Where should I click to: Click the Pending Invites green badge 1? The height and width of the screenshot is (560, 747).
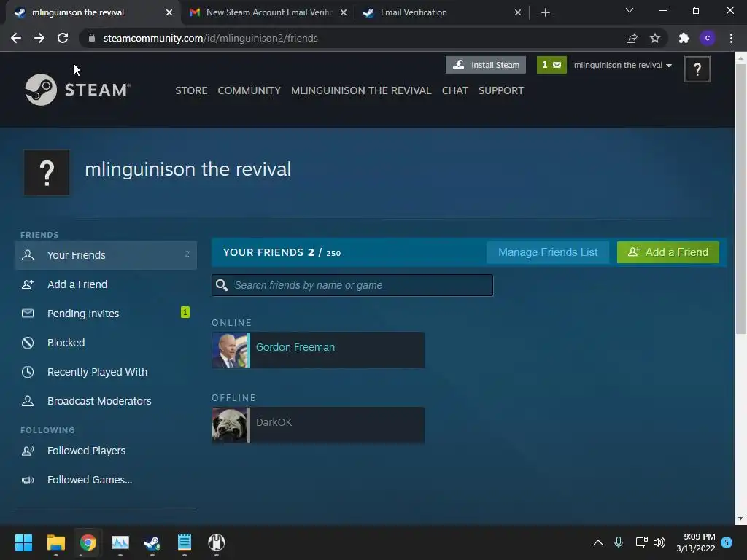click(x=185, y=312)
